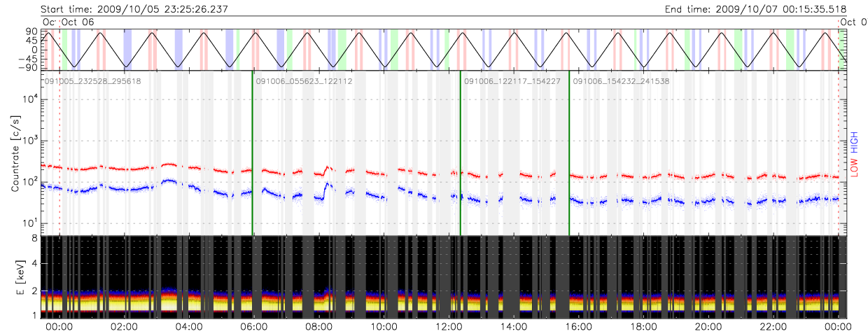Click the E [keV] axis title

[15, 277]
